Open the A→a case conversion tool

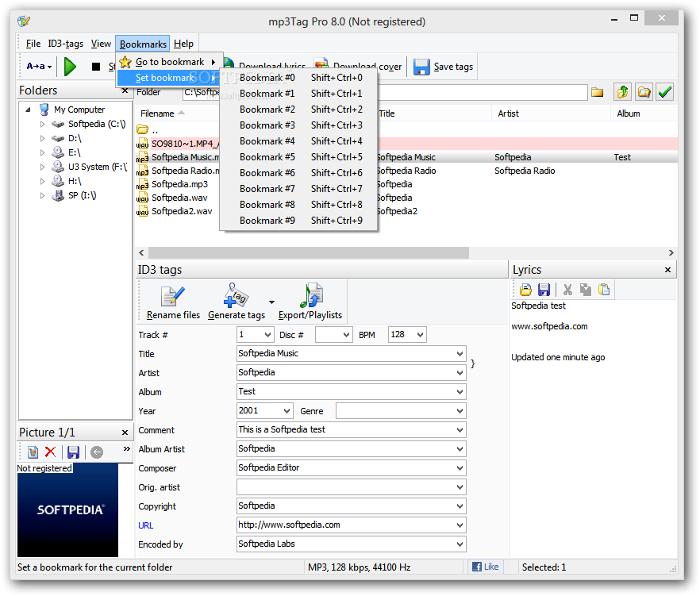(38, 67)
